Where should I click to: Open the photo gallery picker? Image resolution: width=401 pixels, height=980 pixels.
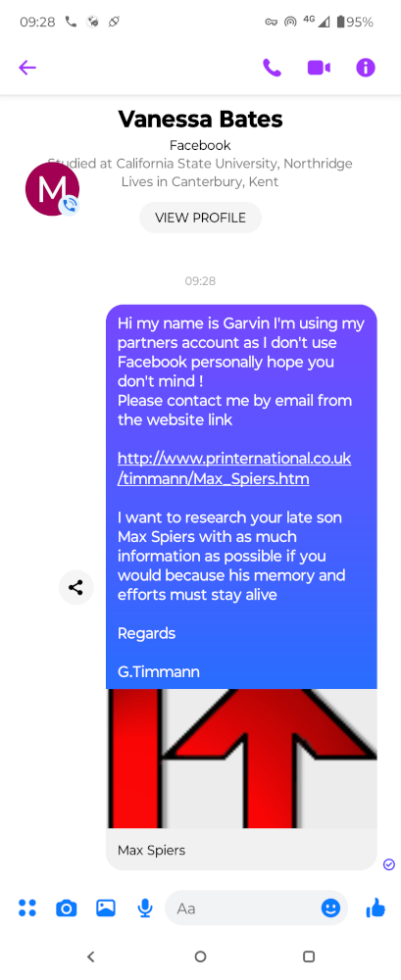click(106, 907)
